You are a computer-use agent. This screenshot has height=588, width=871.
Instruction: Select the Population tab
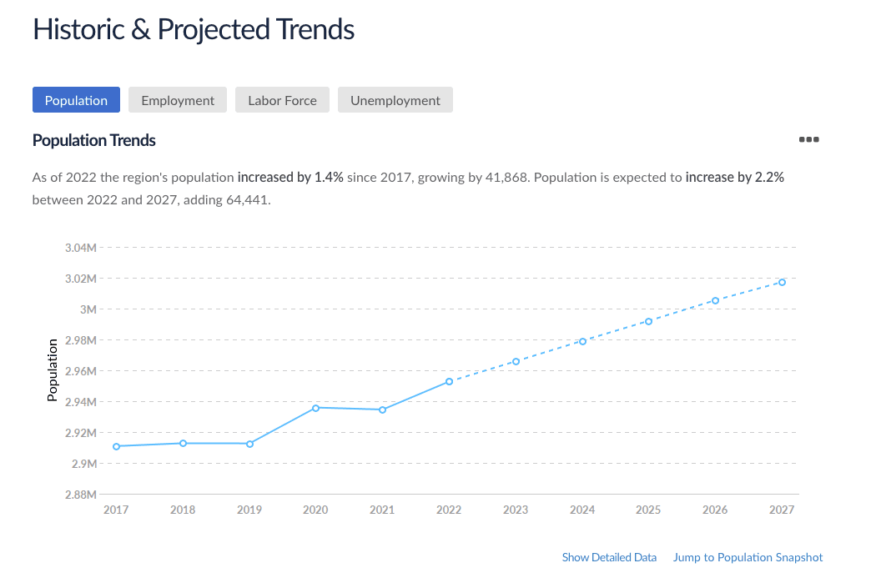(76, 100)
